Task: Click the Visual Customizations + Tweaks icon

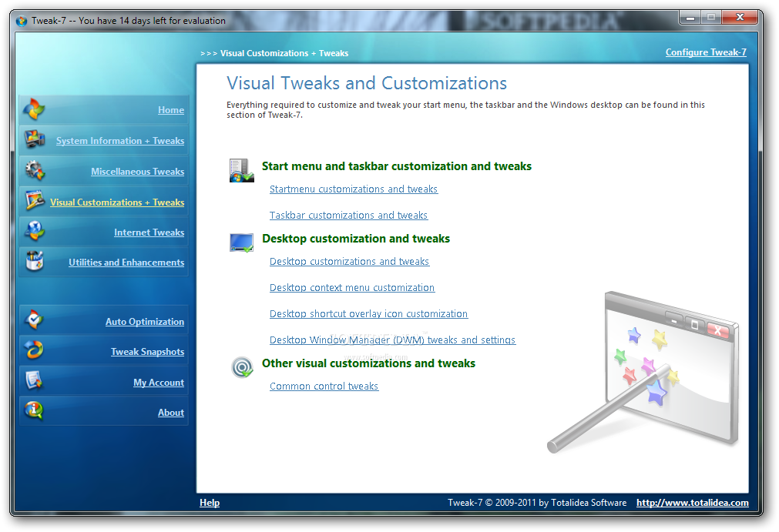Action: 35,200
